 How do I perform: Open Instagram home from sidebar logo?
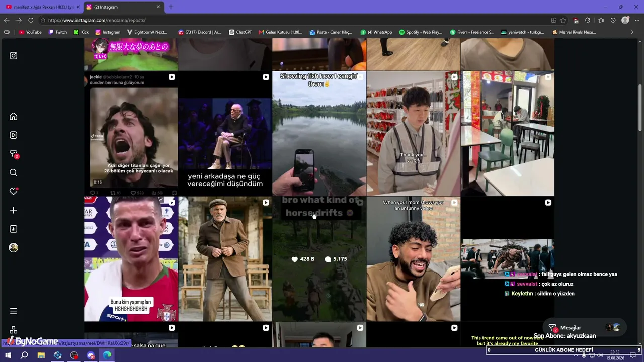(14, 56)
